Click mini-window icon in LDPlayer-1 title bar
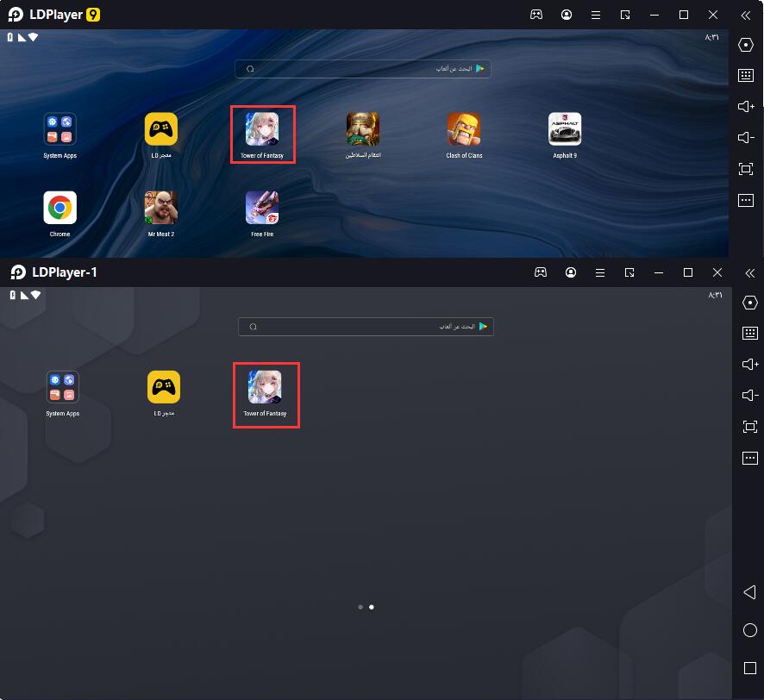 [629, 272]
